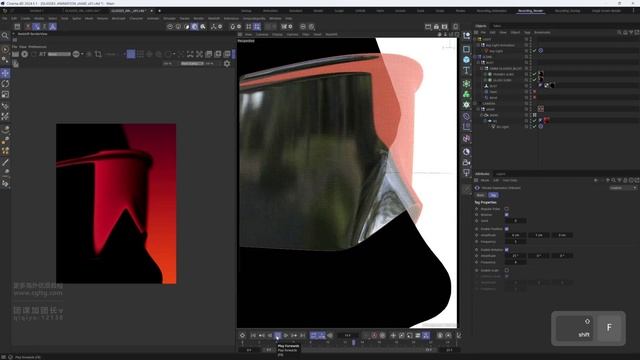This screenshot has height=360, width=640.
Task: Open the Basic tab of the tag
Action: pyautogui.click(x=480, y=195)
